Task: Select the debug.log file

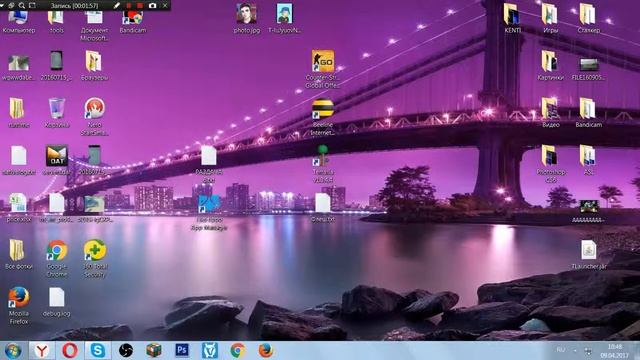Action: click(56, 302)
